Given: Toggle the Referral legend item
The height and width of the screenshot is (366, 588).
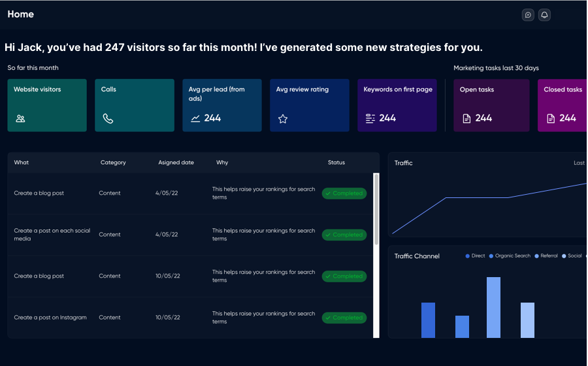Looking at the screenshot, I should (x=546, y=256).
